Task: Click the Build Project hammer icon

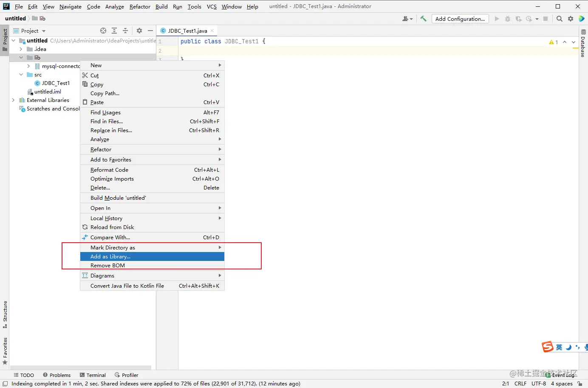Action: coord(423,19)
